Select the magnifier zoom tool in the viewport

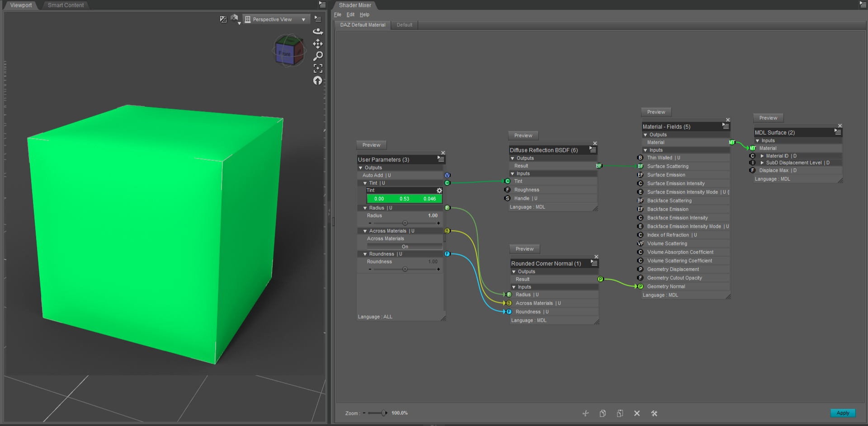[318, 56]
